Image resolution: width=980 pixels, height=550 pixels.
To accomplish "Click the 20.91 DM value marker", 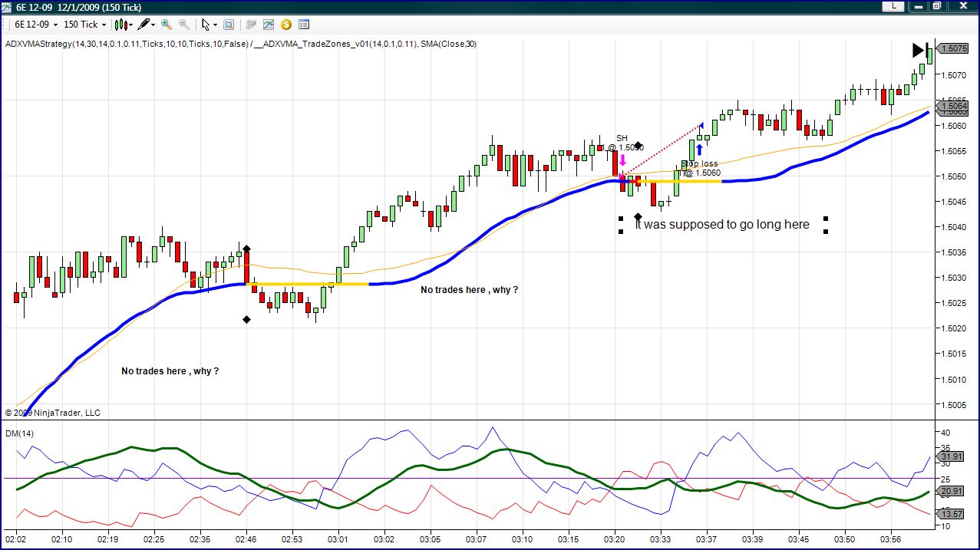I will [x=952, y=491].
